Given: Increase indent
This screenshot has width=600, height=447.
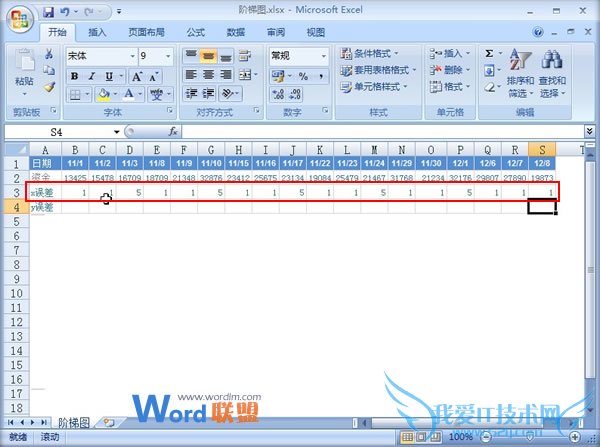Looking at the screenshot, I should 208,93.
